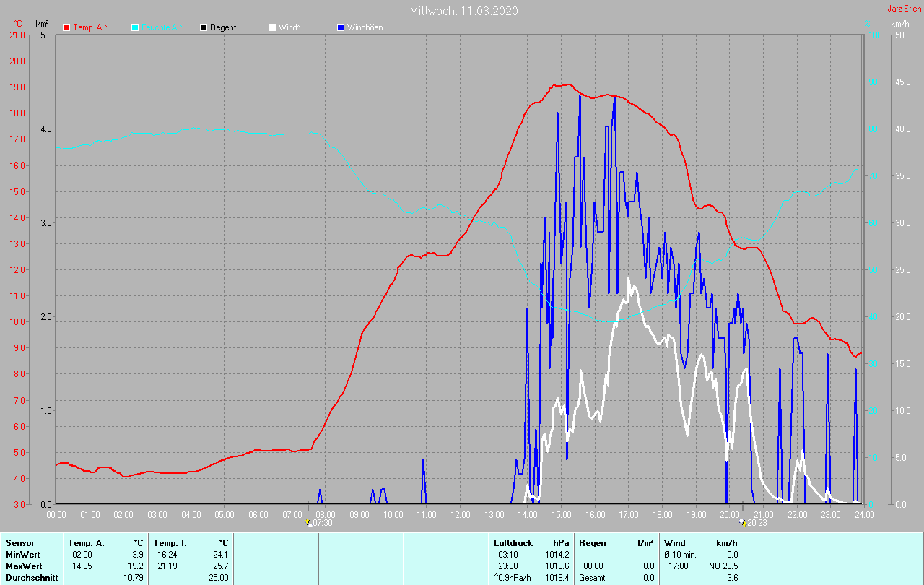Click the blue Windböen legend square
924x585 pixels.
click(x=341, y=27)
